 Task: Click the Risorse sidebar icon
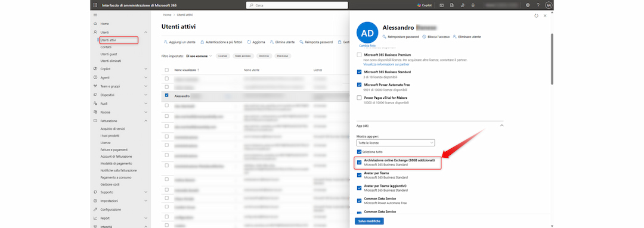click(x=95, y=112)
